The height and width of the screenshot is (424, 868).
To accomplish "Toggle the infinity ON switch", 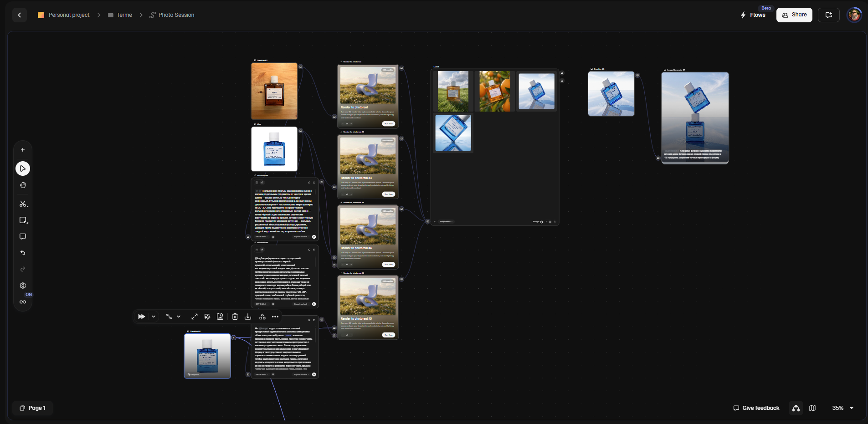I will coord(23,302).
